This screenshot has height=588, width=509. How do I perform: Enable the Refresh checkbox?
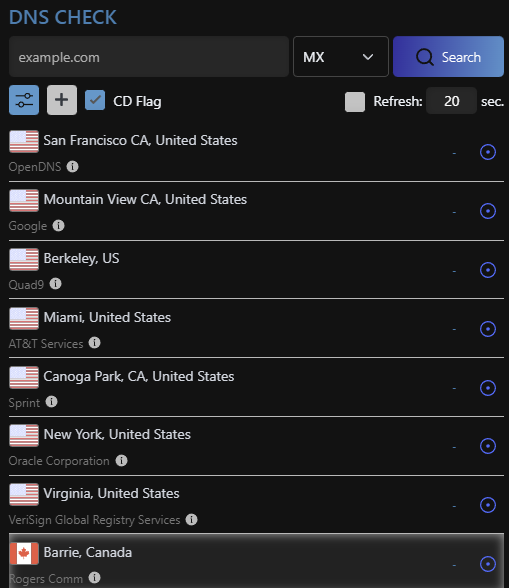coord(355,102)
